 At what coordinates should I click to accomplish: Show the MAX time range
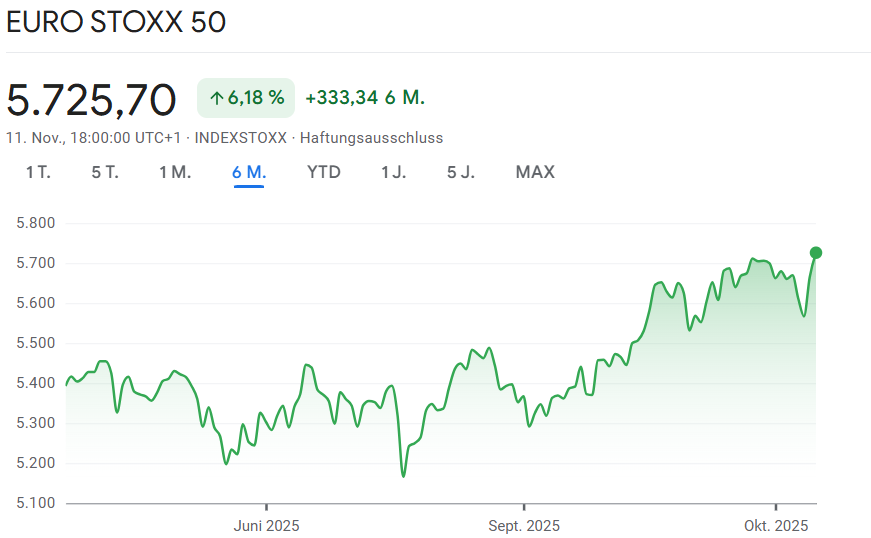(x=535, y=172)
